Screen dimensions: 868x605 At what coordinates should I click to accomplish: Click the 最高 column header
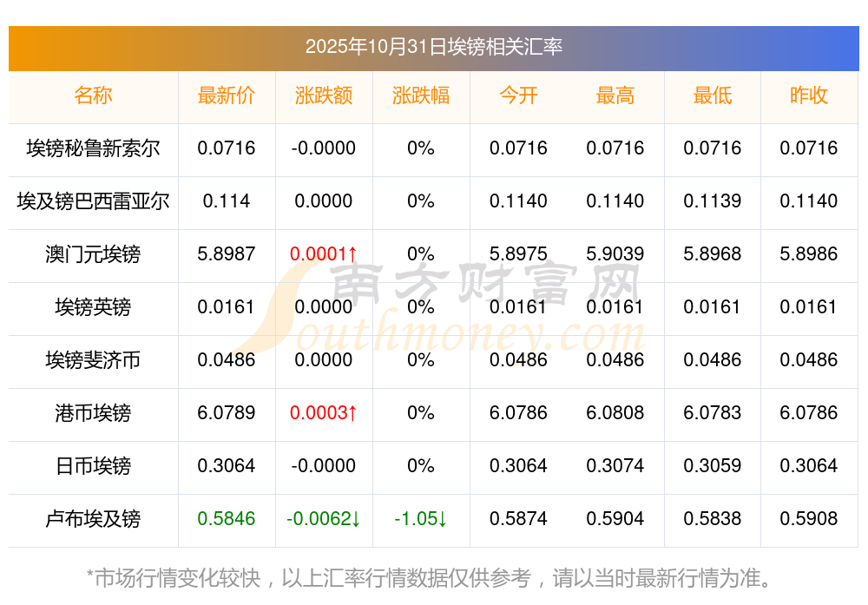(615, 95)
